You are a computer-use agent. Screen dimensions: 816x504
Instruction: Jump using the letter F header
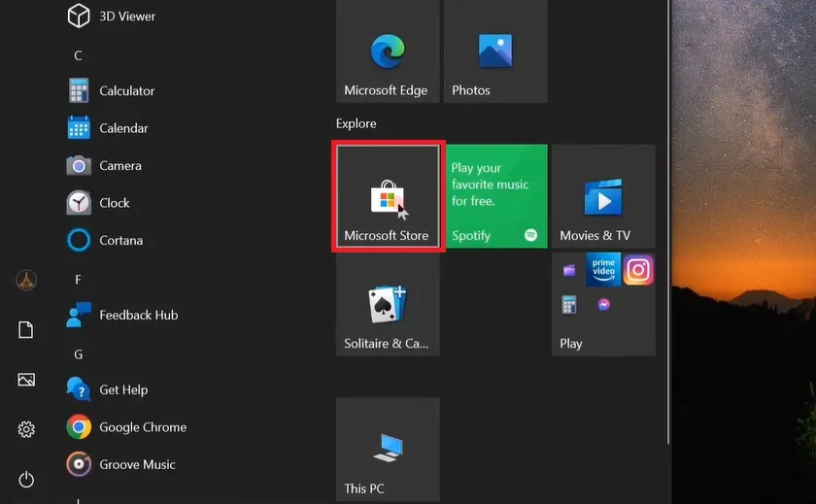(x=78, y=280)
